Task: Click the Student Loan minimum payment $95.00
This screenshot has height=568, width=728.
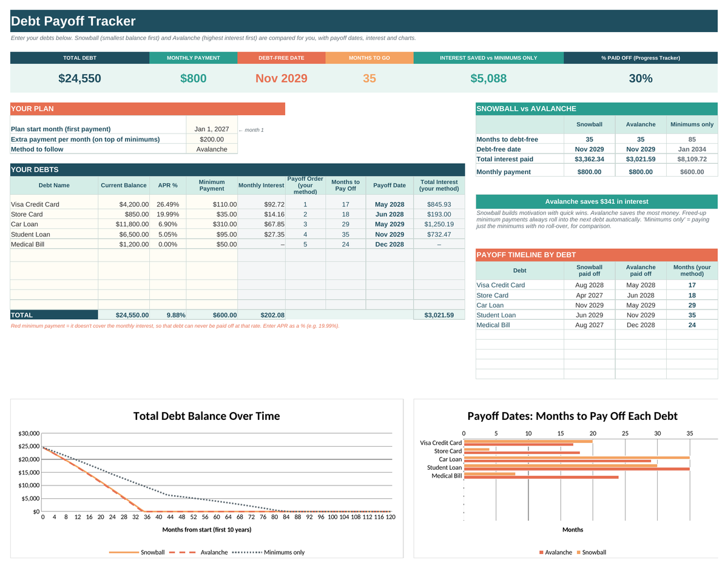Action: (x=212, y=234)
